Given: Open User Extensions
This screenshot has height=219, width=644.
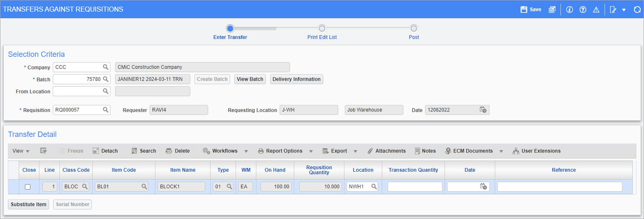Looking at the screenshot, I should pos(537,151).
